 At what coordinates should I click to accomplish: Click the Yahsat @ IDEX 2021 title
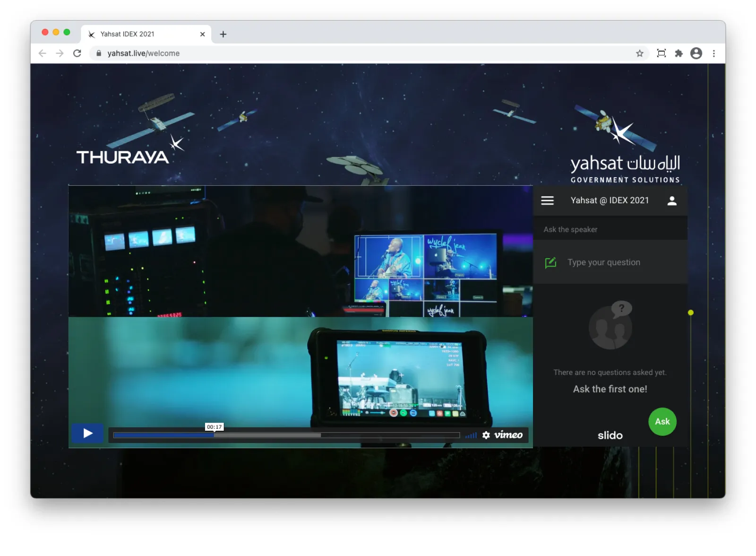610,200
